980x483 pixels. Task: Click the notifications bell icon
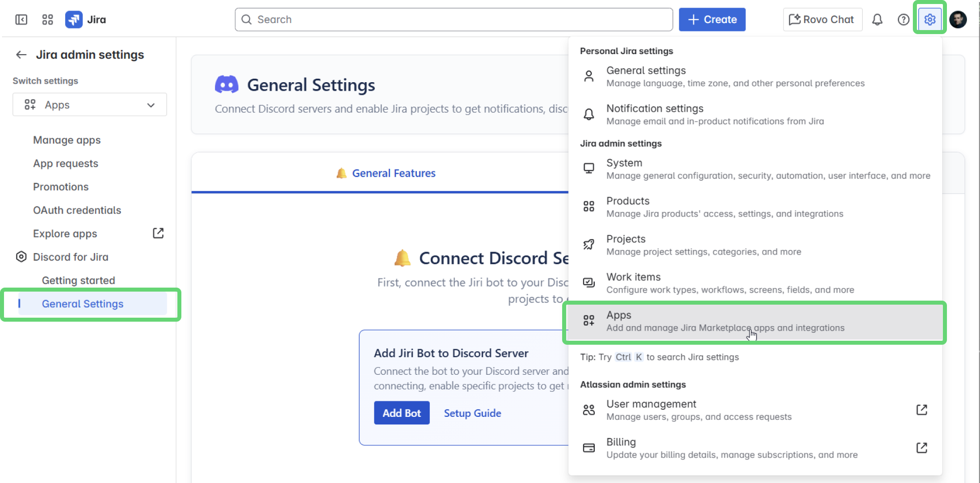tap(877, 19)
